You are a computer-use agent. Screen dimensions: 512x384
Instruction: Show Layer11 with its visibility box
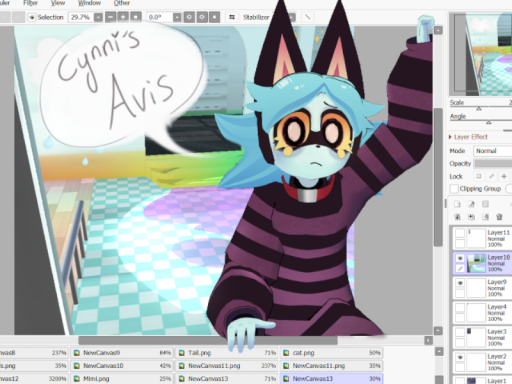coord(460,233)
